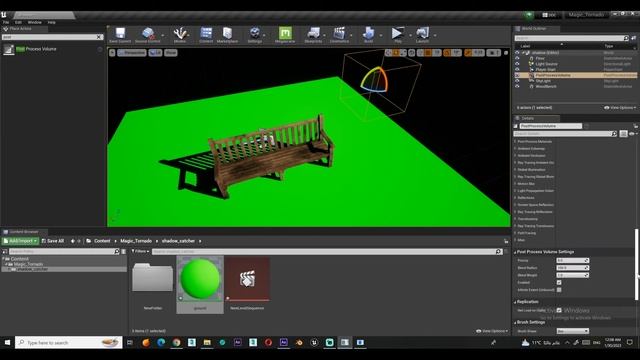Click the Save Current toolbar icon

point(120,34)
